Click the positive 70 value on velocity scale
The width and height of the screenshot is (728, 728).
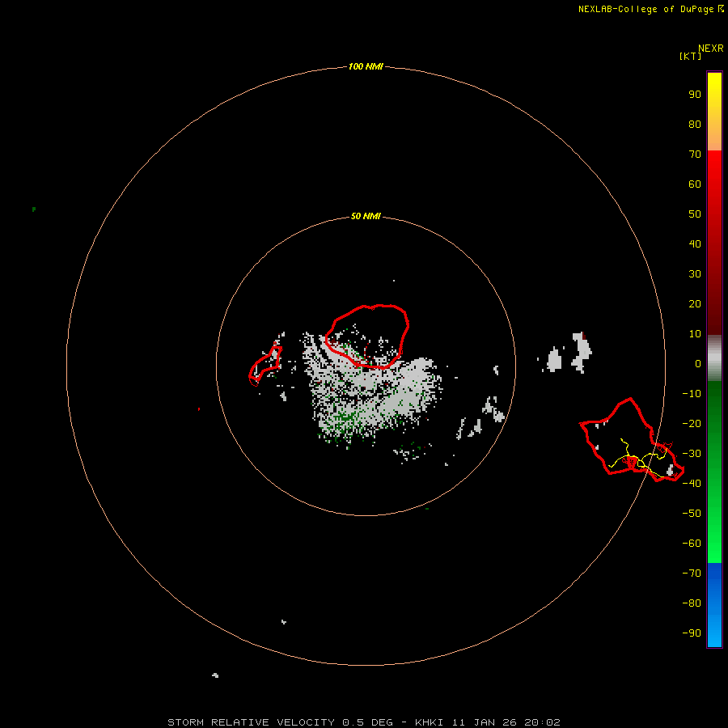pos(695,154)
